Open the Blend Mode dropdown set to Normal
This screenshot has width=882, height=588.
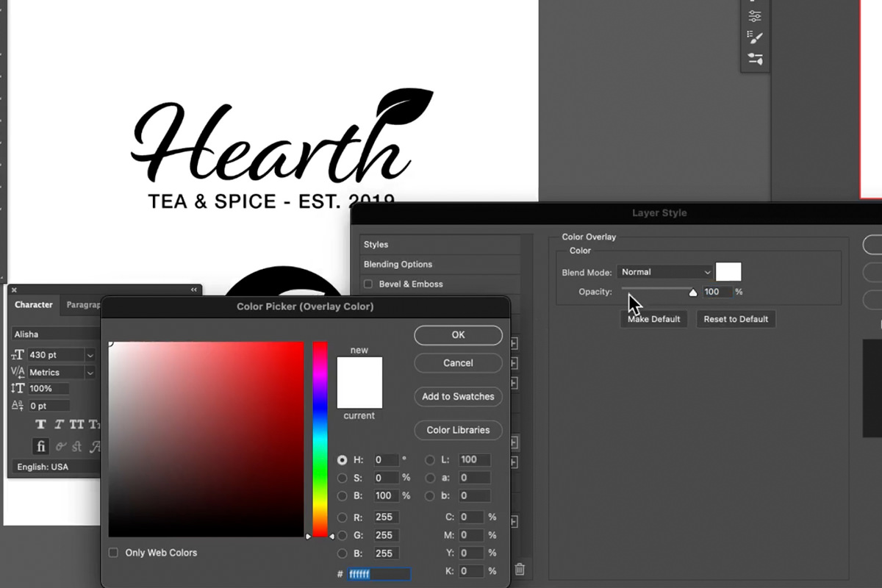[x=664, y=272]
